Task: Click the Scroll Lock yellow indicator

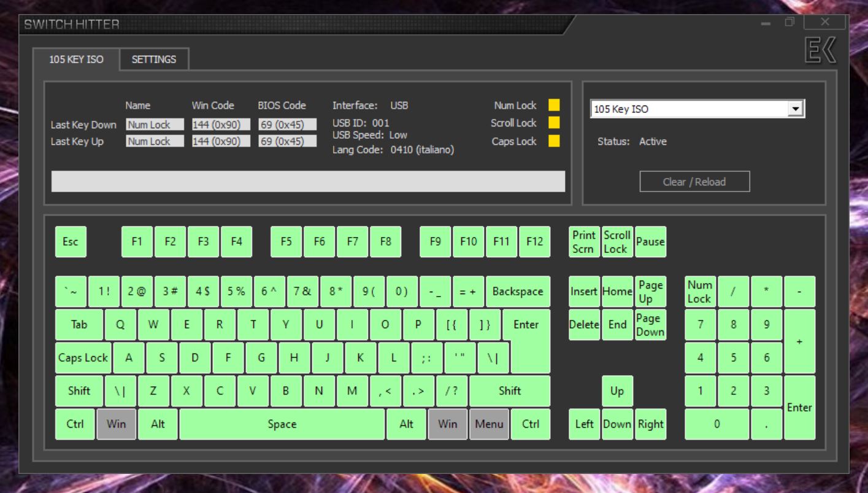Action: (x=554, y=123)
